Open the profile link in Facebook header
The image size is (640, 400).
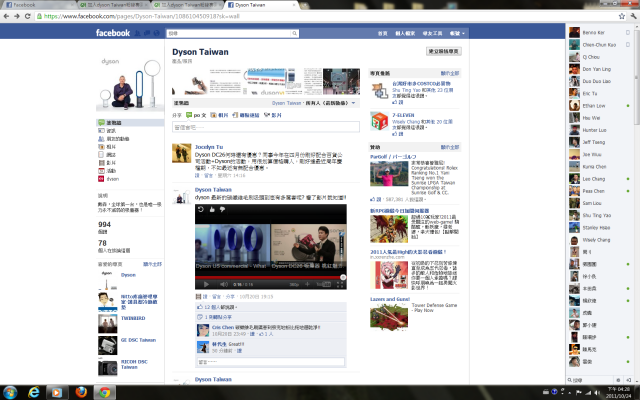point(405,33)
